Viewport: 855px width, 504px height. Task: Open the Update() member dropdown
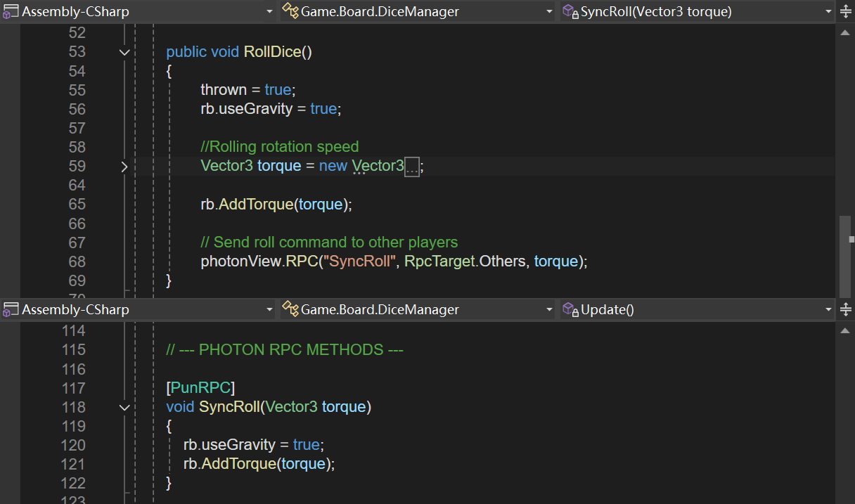(828, 310)
